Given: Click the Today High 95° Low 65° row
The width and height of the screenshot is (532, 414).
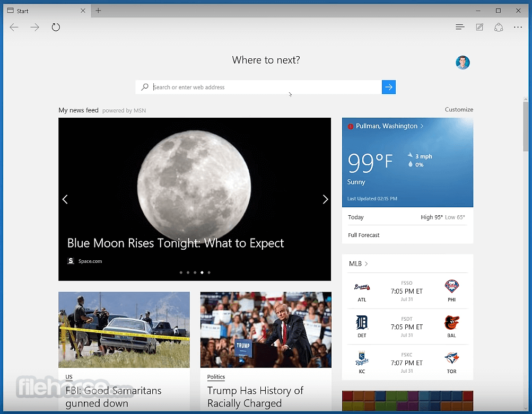Looking at the screenshot, I should 406,217.
